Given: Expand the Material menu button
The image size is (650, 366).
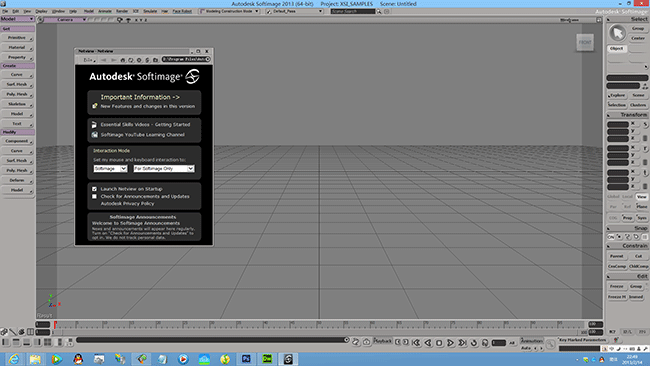Looking at the screenshot, I should coord(17,48).
